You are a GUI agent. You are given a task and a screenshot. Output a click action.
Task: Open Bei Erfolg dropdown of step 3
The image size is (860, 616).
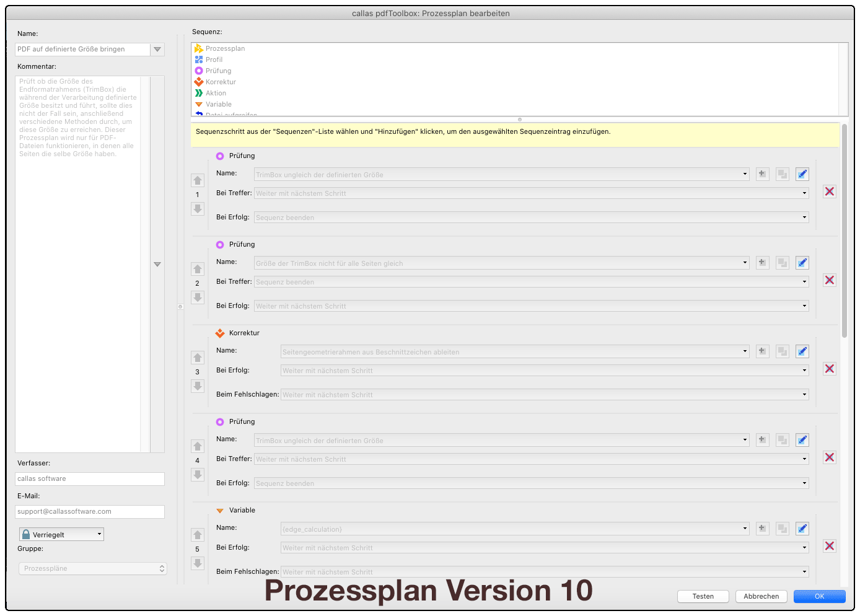803,370
